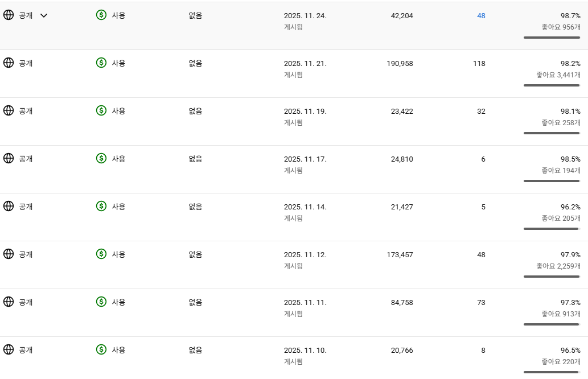Click the monetization icon for the Nov 12 video

pyautogui.click(x=101, y=254)
